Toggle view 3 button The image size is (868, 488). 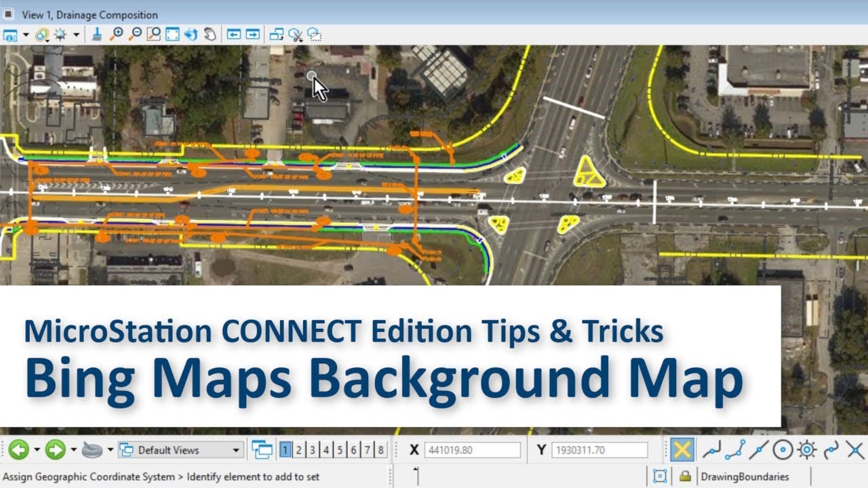(313, 450)
